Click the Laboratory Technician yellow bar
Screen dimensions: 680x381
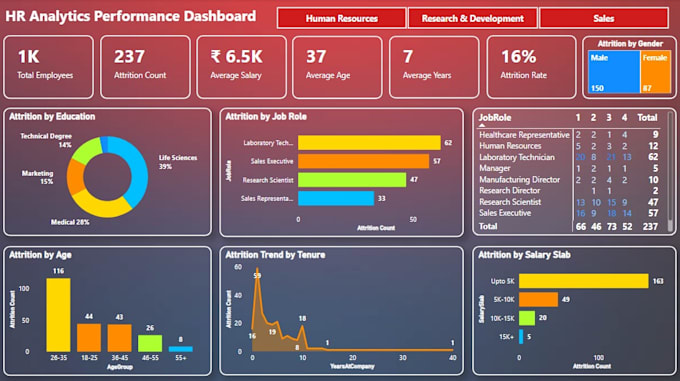tap(369, 143)
